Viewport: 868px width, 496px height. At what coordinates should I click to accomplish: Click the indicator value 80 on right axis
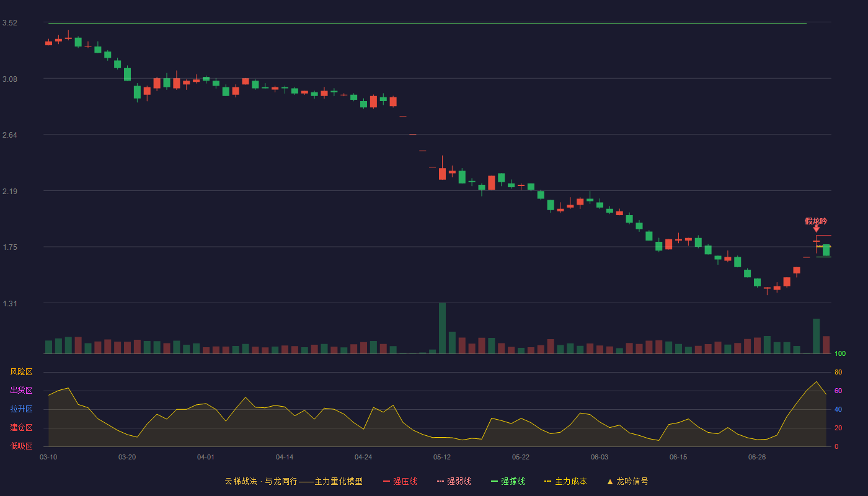[838, 372]
